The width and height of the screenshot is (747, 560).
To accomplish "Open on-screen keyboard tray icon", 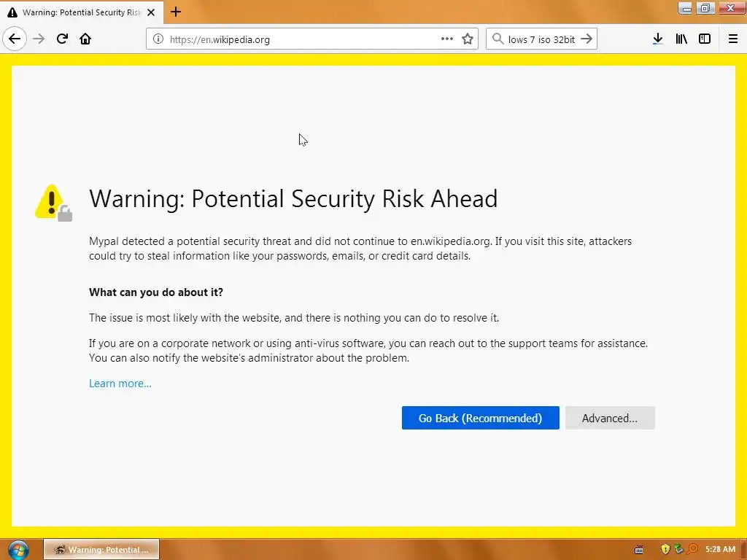I will click(639, 550).
